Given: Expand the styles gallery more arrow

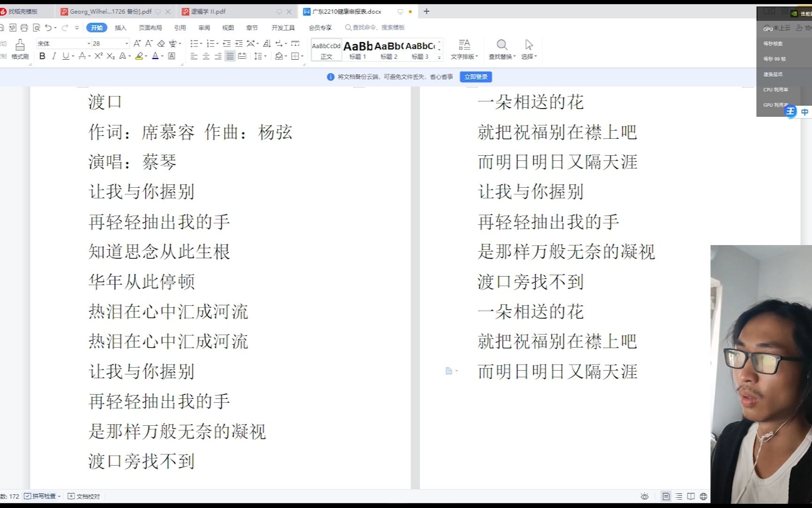Looking at the screenshot, I should point(439,57).
